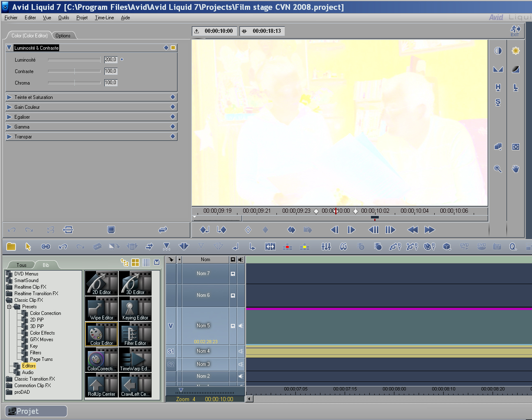Screen dimensions: 532x420
Task: Mute track Nom 2 audio
Action: tap(241, 376)
